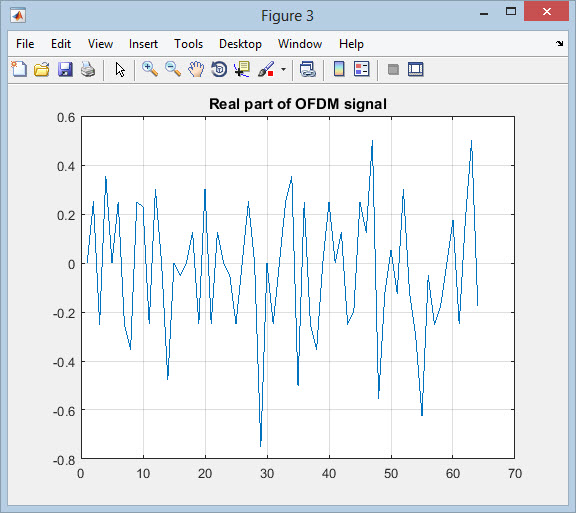Show plot tools and dock figure
The height and width of the screenshot is (513, 576).
[415, 69]
